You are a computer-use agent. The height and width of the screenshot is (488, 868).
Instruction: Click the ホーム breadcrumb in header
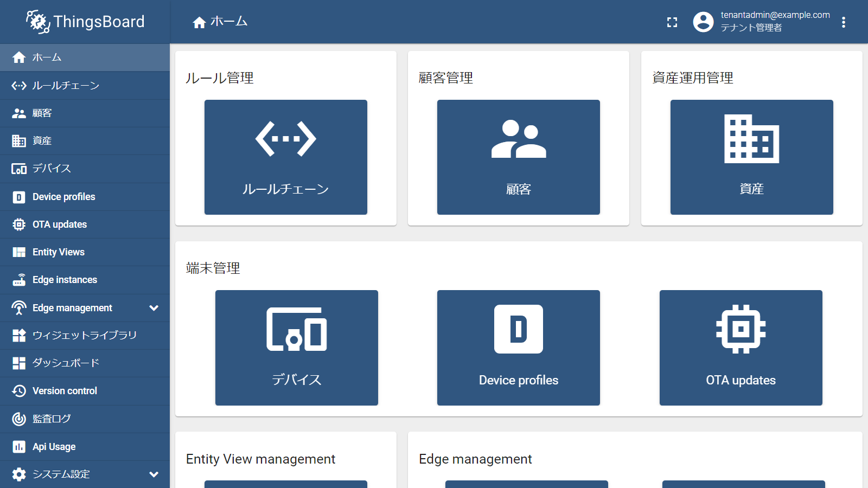point(220,22)
